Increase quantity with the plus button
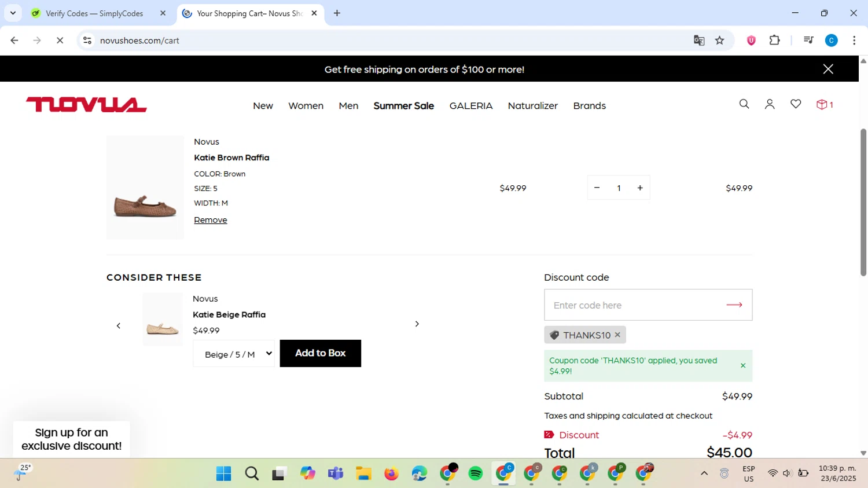The image size is (868, 488). click(640, 188)
